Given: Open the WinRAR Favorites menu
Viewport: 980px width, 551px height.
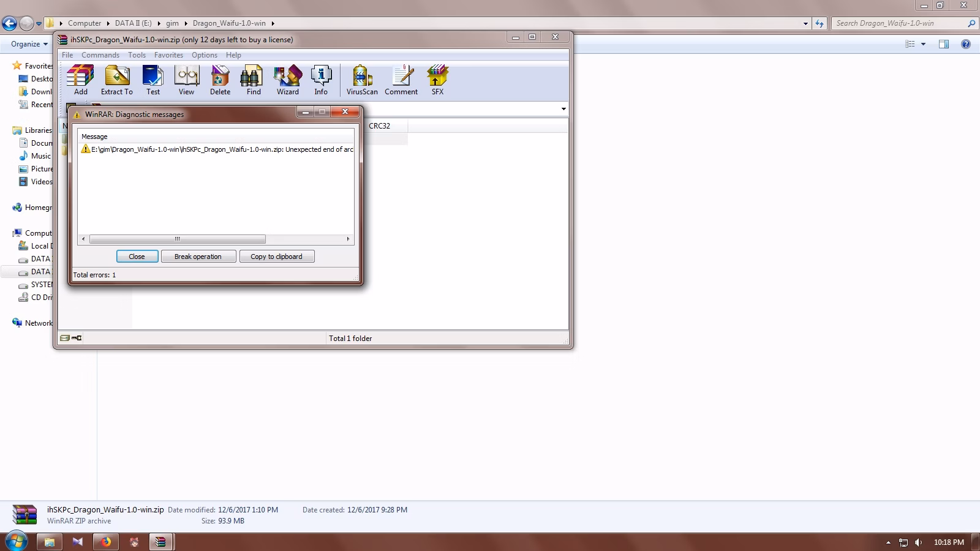Looking at the screenshot, I should (168, 55).
